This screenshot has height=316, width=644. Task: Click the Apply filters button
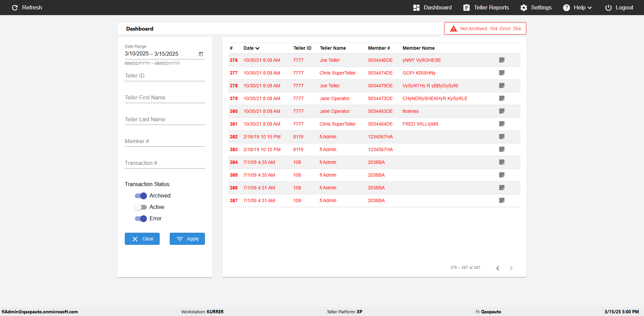point(187,239)
